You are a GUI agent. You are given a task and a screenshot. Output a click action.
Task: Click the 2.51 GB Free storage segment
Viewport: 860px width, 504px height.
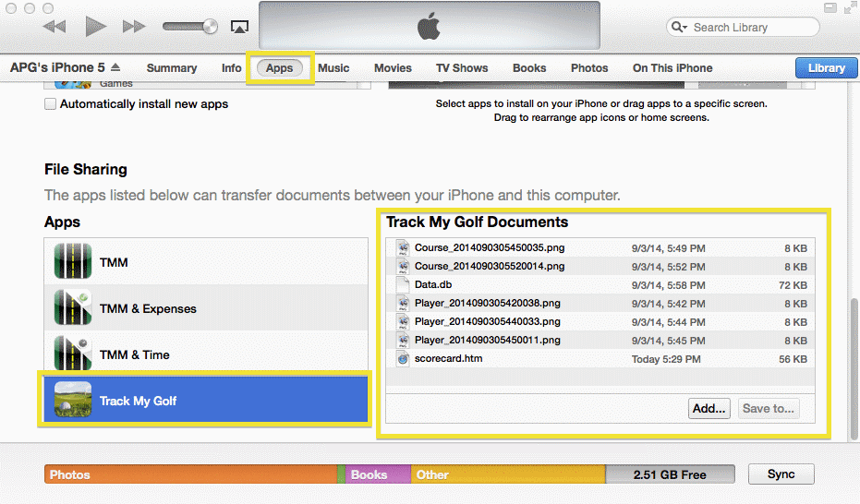click(670, 474)
